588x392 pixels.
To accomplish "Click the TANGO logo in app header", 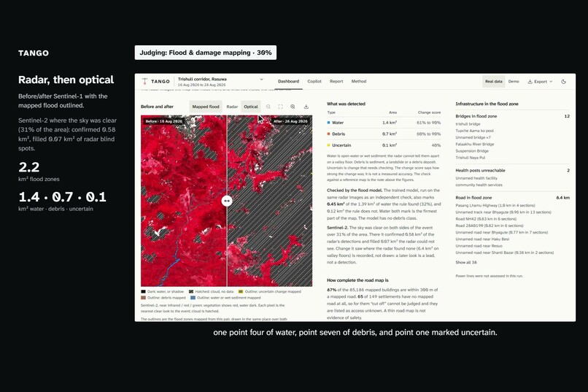I will 155,82.
